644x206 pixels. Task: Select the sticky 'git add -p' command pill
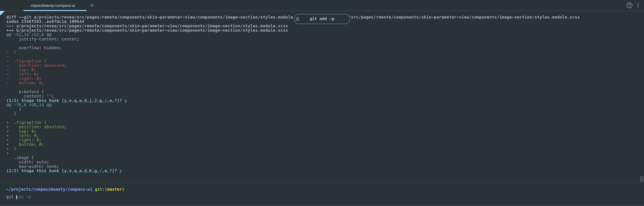click(322, 19)
